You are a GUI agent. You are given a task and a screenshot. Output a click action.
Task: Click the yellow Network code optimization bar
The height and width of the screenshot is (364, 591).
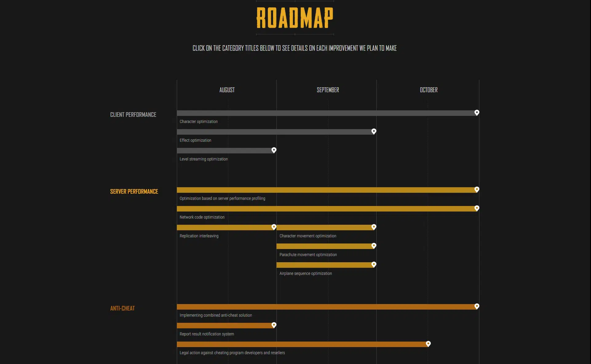pos(326,209)
